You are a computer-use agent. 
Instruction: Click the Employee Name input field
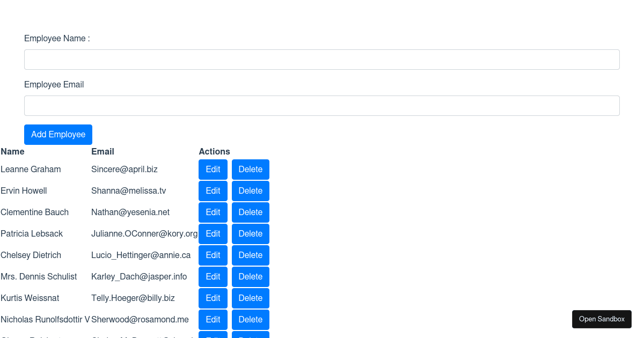(x=322, y=59)
